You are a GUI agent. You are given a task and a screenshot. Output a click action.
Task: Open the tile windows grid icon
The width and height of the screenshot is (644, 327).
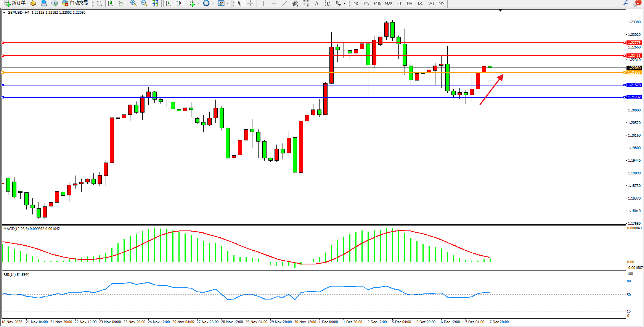[155, 3]
